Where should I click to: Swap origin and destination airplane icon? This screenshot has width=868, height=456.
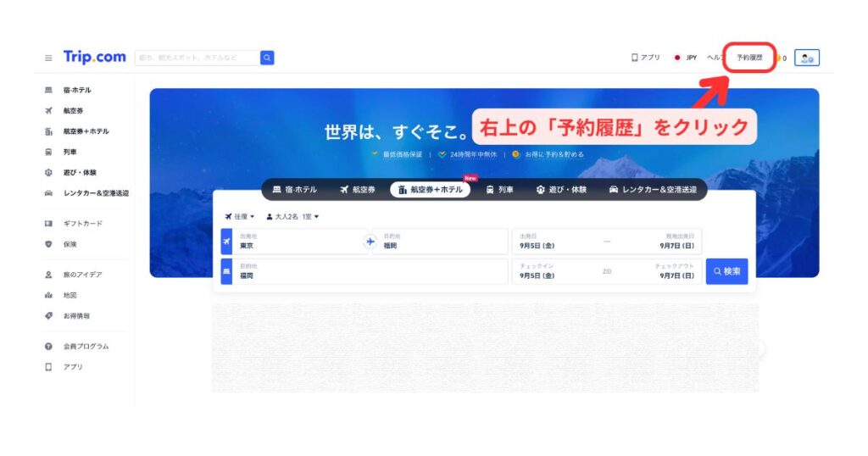tap(370, 242)
